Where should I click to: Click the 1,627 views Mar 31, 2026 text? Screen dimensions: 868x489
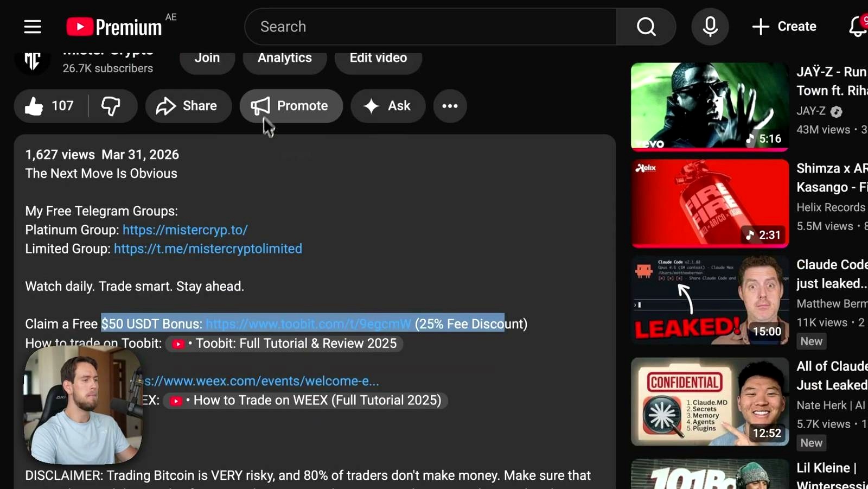102,155
